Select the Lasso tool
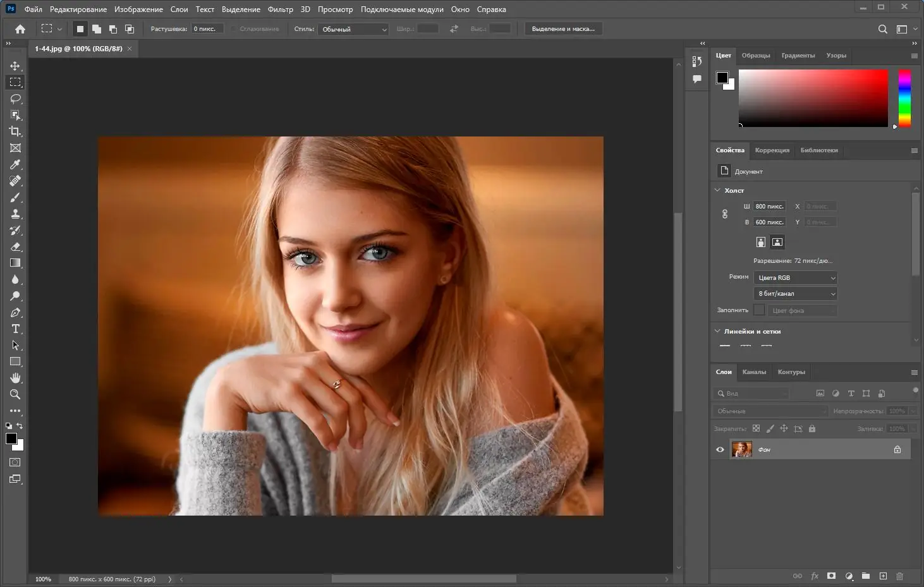Image resolution: width=924 pixels, height=587 pixels. pyautogui.click(x=15, y=99)
